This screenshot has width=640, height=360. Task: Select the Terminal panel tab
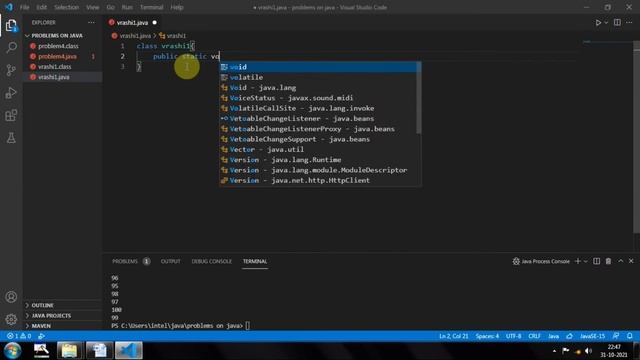[x=255, y=261]
